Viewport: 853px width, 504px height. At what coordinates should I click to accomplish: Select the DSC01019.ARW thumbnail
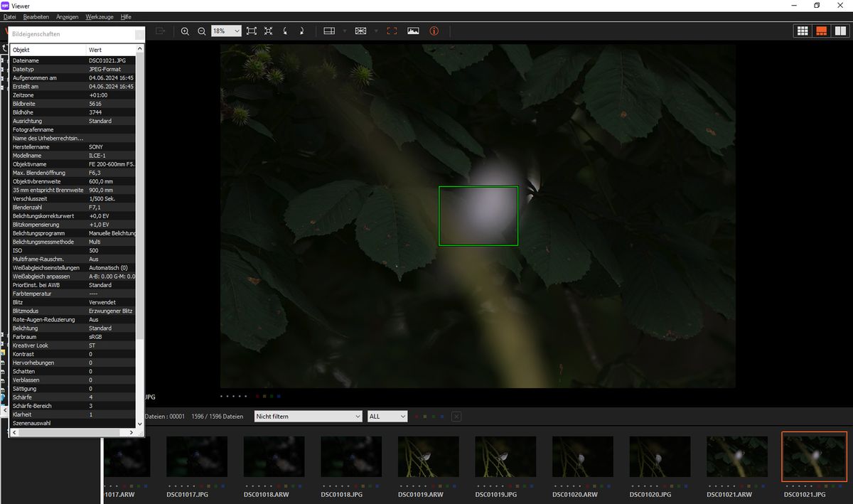coord(429,456)
